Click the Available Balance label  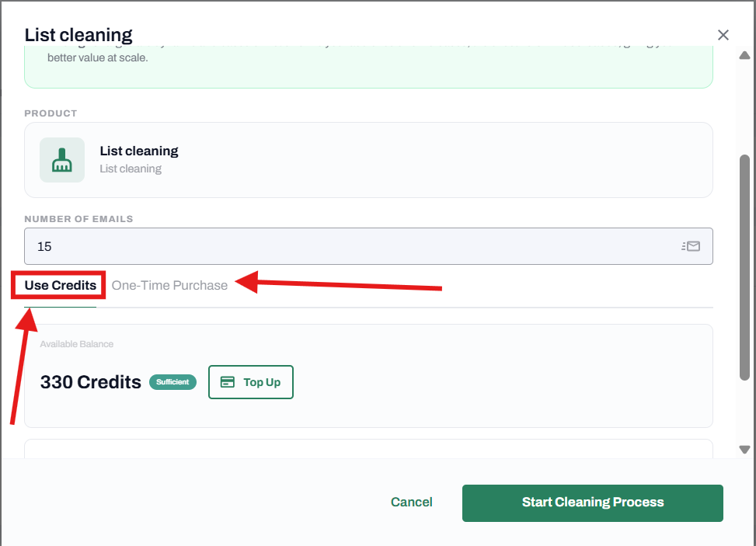click(x=76, y=344)
